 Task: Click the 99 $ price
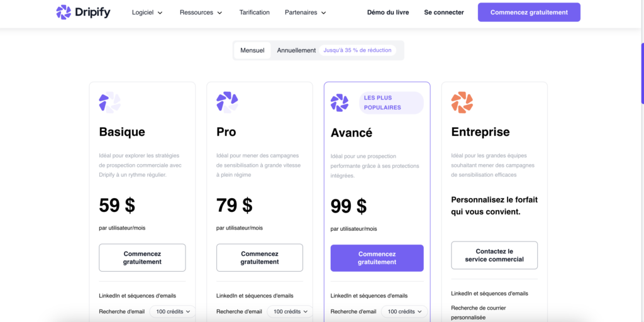tap(348, 206)
